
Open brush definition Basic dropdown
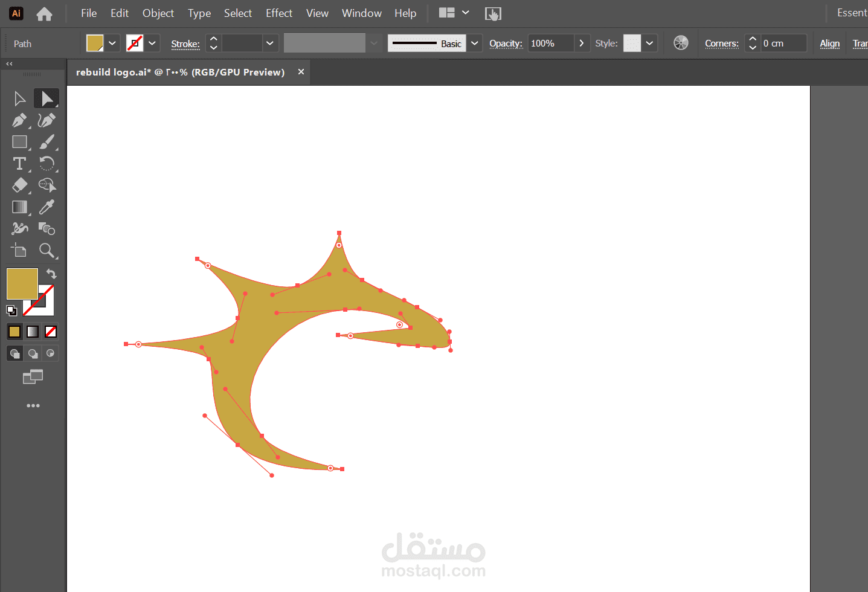[x=475, y=43]
